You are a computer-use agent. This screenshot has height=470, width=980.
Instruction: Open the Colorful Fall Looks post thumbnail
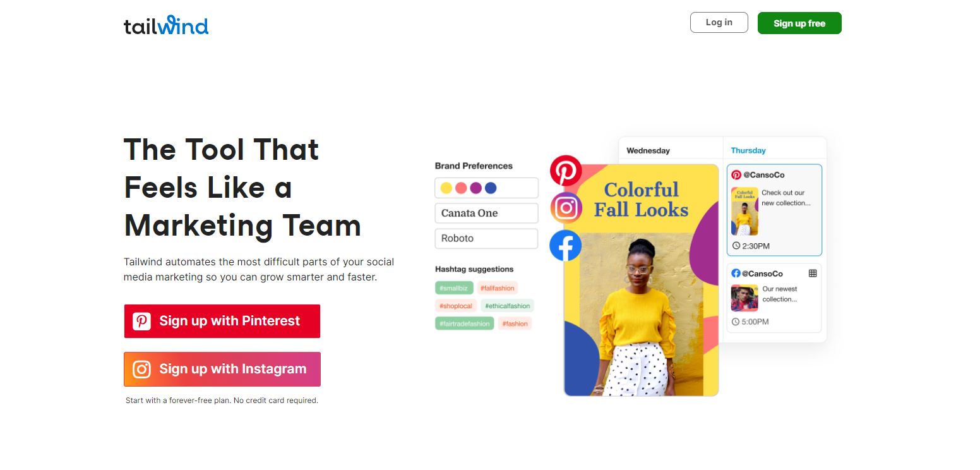744,211
